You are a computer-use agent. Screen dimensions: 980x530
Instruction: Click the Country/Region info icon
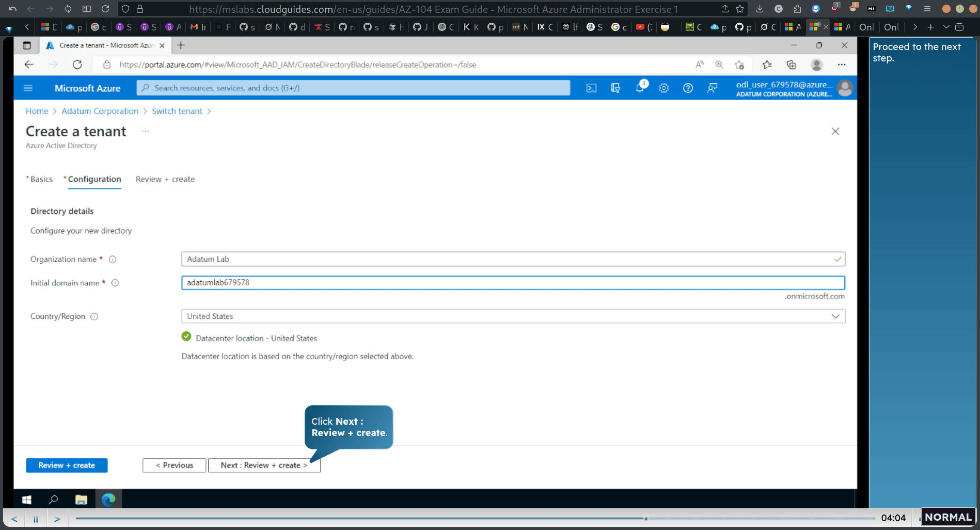(x=94, y=316)
